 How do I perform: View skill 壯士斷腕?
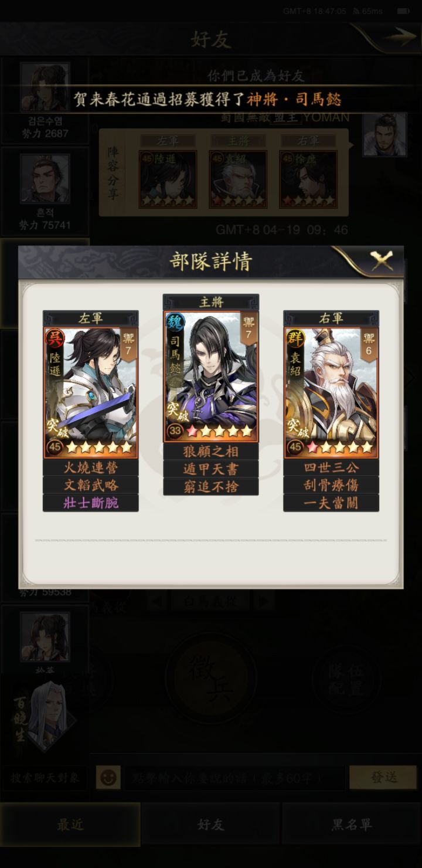tap(91, 503)
